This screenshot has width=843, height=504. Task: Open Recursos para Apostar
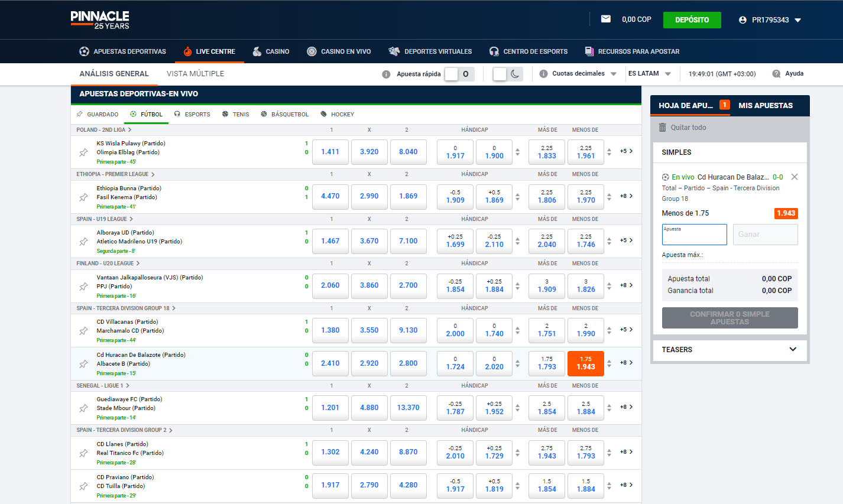pyautogui.click(x=632, y=51)
